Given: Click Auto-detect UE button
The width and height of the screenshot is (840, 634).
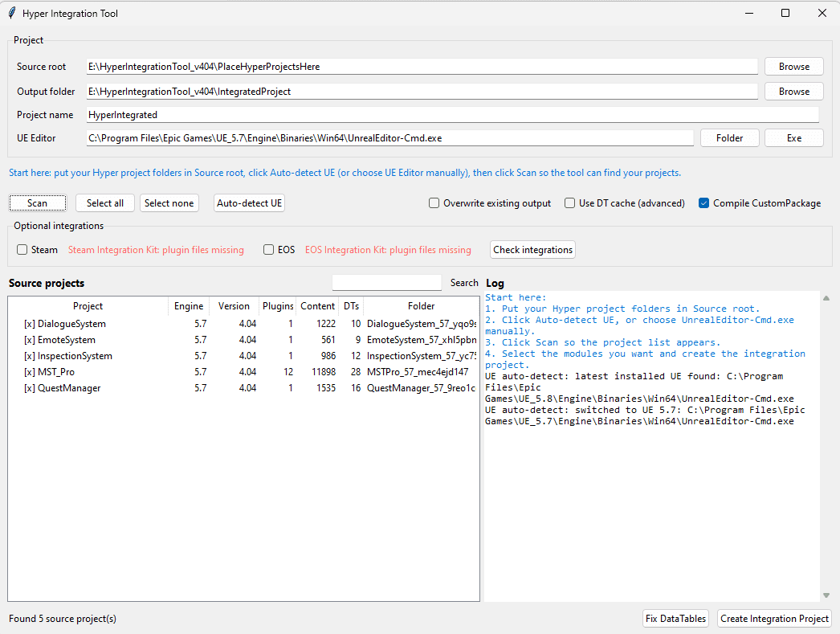Looking at the screenshot, I should 249,203.
